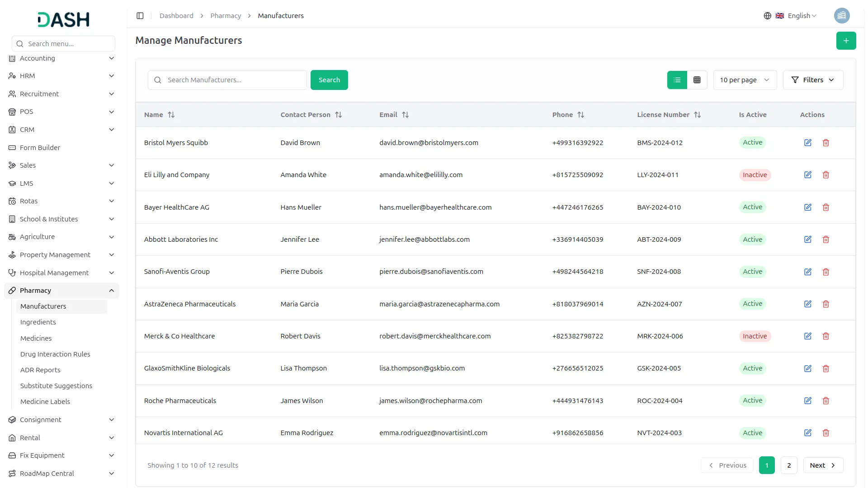868x488 pixels.
Task: Expand the Filters dropdown
Action: tap(812, 80)
